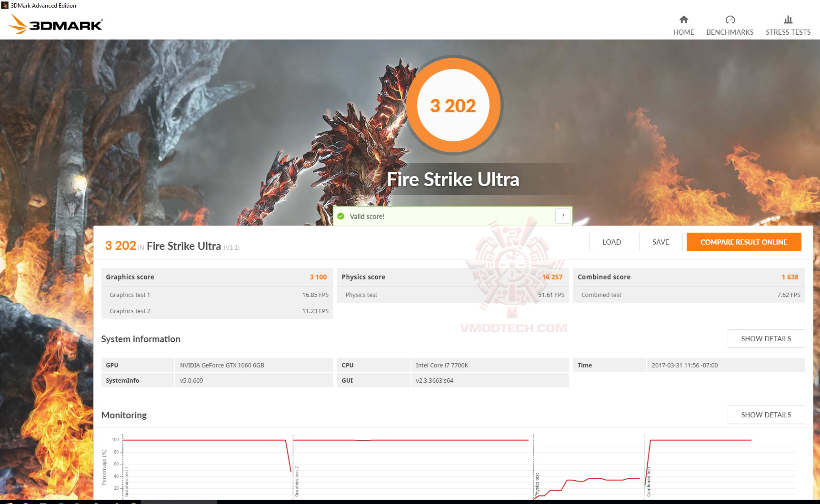The width and height of the screenshot is (820, 504).
Task: Click the 'Graphics test 2' marker in the monitoring chart
Action: click(297, 482)
